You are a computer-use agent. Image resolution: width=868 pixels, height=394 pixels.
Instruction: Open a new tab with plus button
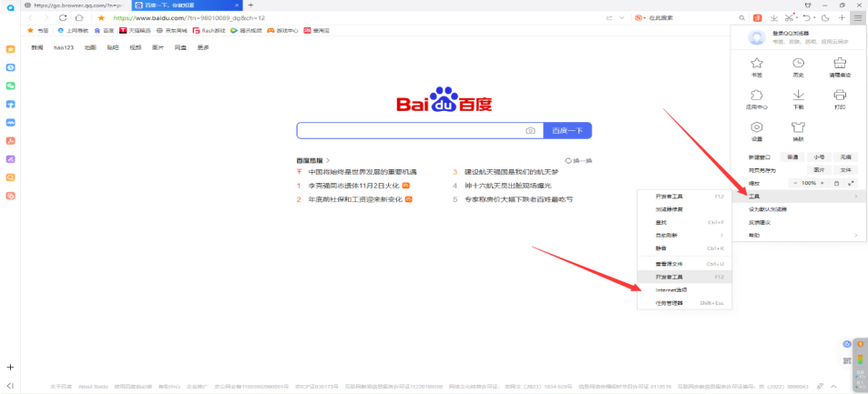[x=250, y=5]
